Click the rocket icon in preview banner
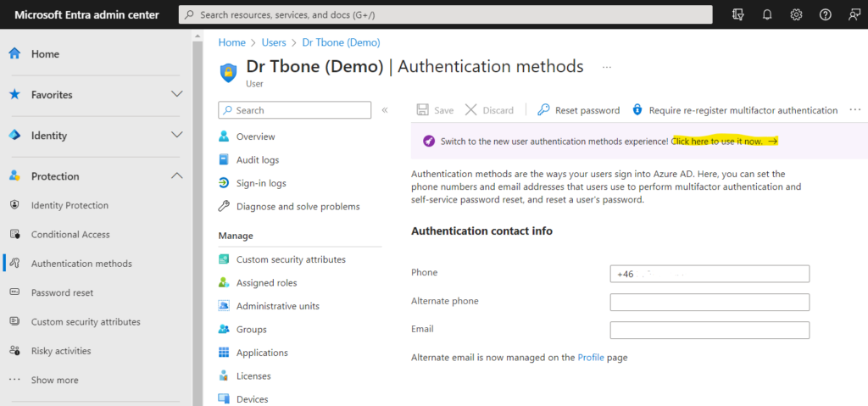This screenshot has height=406, width=868. (429, 142)
